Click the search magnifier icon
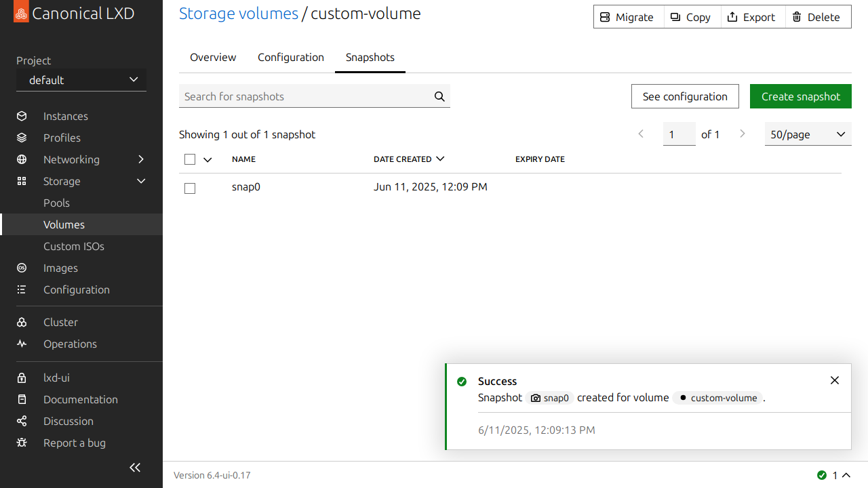868x488 pixels. pos(439,96)
